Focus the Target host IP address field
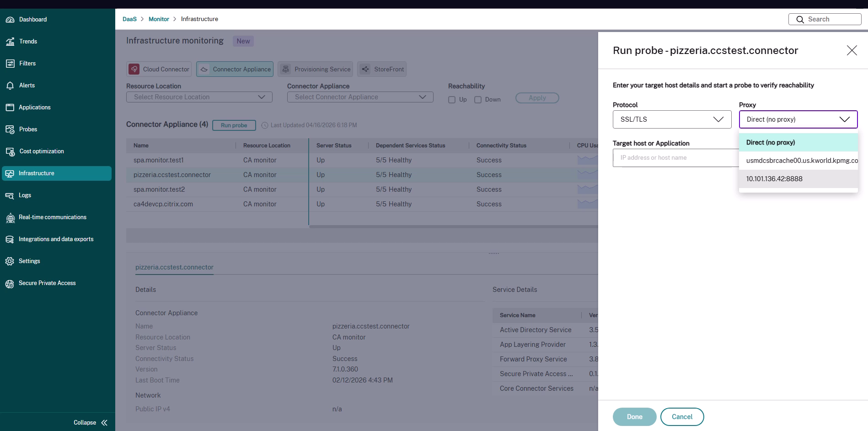 pyautogui.click(x=675, y=158)
